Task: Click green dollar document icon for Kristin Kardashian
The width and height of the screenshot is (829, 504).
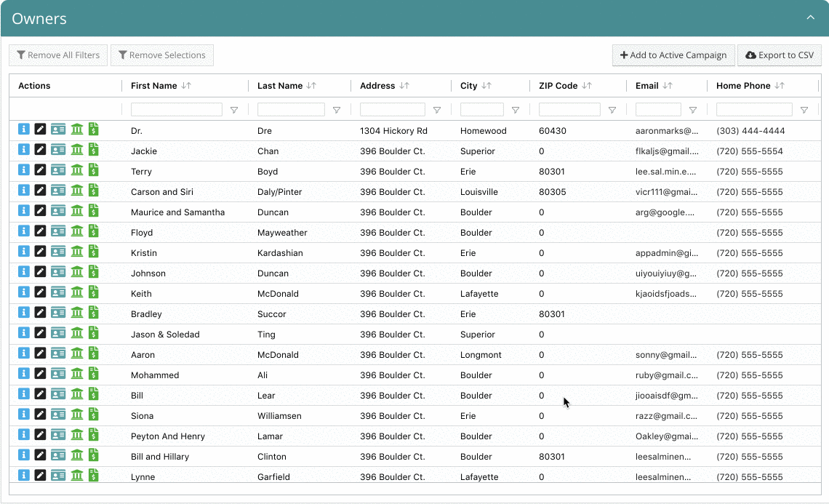Action: [94, 252]
